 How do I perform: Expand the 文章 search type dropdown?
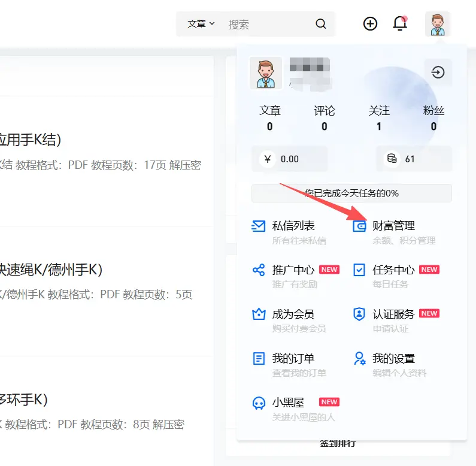click(x=201, y=24)
